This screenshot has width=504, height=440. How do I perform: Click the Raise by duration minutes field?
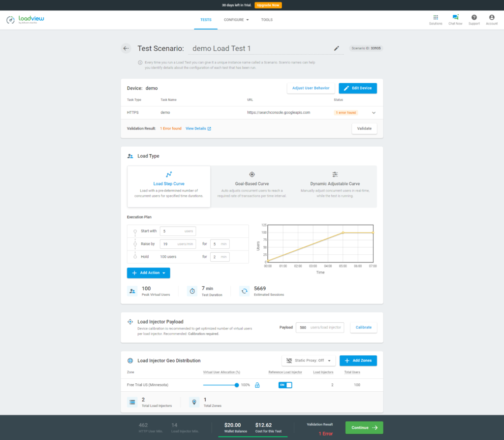coord(220,244)
